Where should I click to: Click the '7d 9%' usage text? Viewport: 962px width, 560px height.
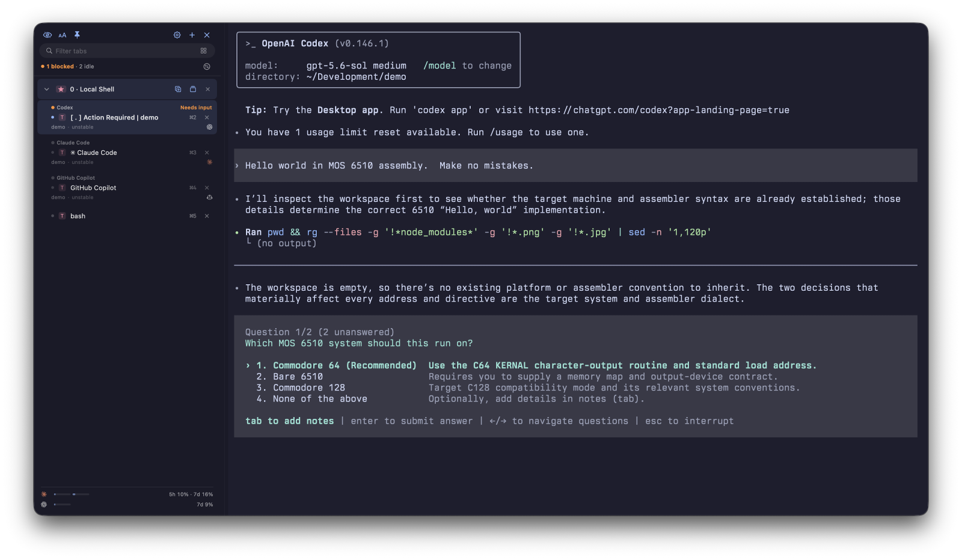[205, 505]
